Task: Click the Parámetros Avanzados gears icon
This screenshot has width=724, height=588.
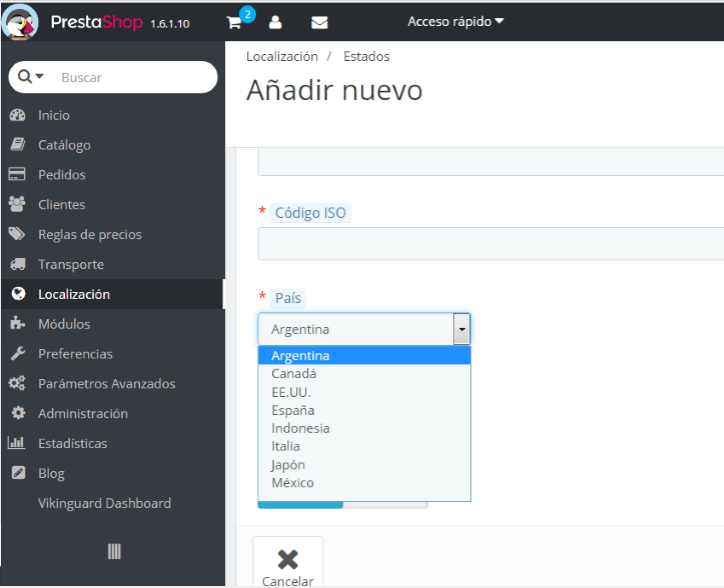Action: point(17,383)
